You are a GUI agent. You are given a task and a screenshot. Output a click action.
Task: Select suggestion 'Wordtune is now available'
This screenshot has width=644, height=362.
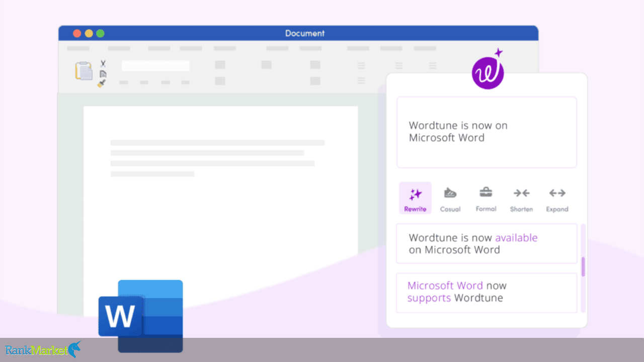[487, 244]
